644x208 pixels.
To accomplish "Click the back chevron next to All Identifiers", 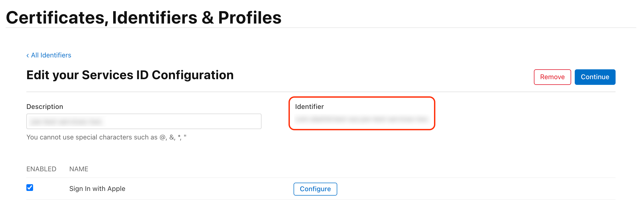I will (x=28, y=55).
